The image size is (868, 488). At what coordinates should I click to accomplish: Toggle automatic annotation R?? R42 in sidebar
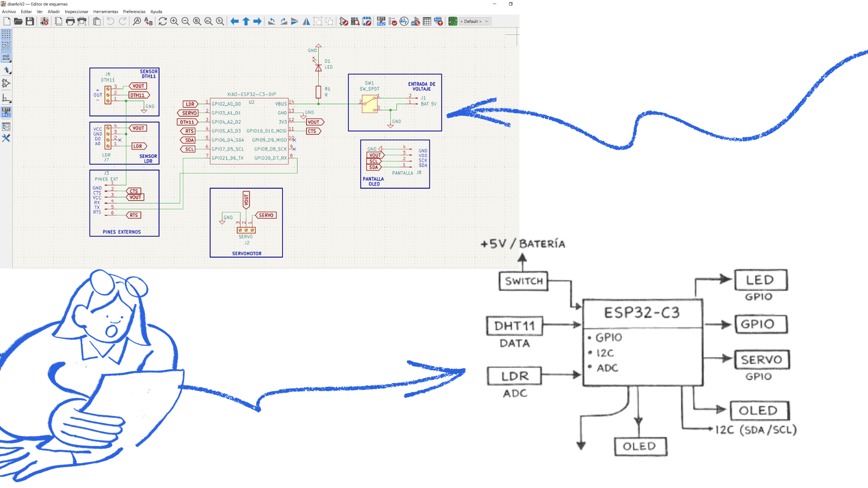(x=6, y=112)
